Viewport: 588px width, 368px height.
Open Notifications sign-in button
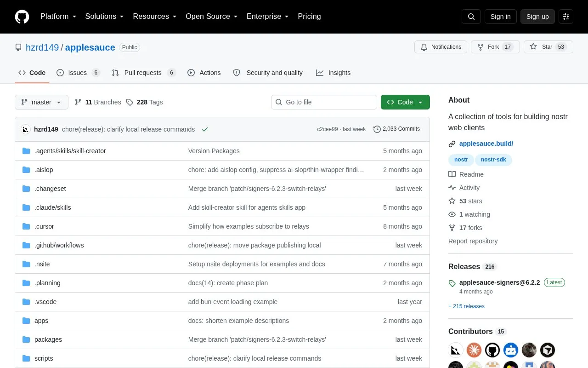441,47
